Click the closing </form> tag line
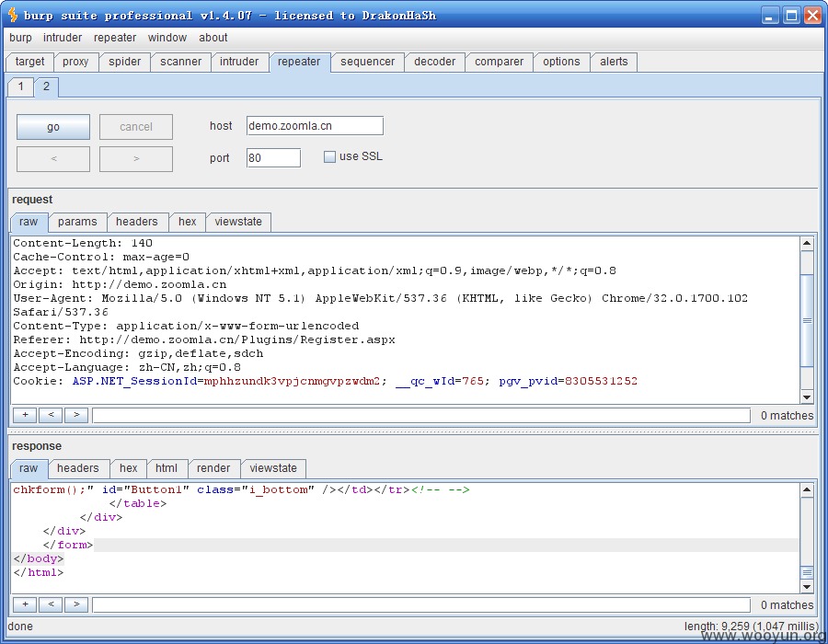This screenshot has height=644, width=828. tap(67, 545)
